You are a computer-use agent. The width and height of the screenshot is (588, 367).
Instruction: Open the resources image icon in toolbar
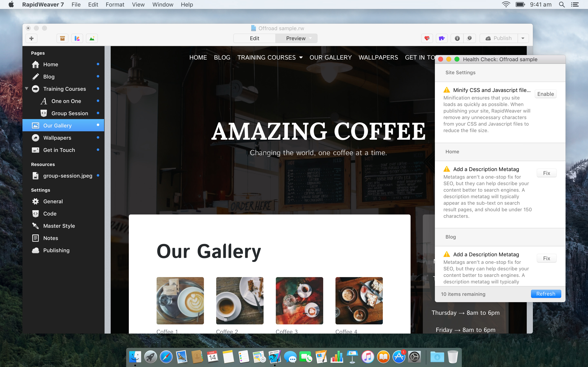pyautogui.click(x=92, y=38)
